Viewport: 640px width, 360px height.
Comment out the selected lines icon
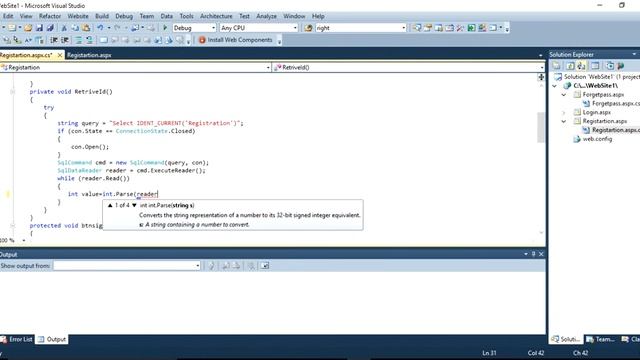tap(78, 40)
